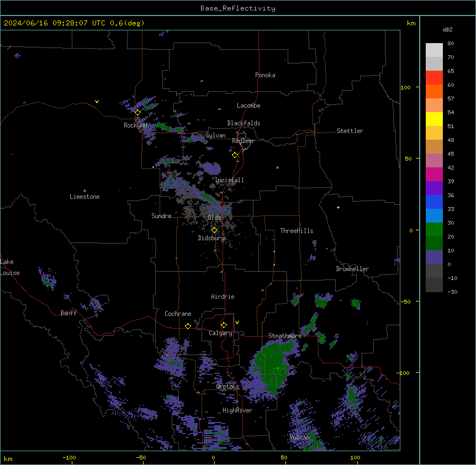
Task: Click the Olds town label
Action: (x=214, y=218)
